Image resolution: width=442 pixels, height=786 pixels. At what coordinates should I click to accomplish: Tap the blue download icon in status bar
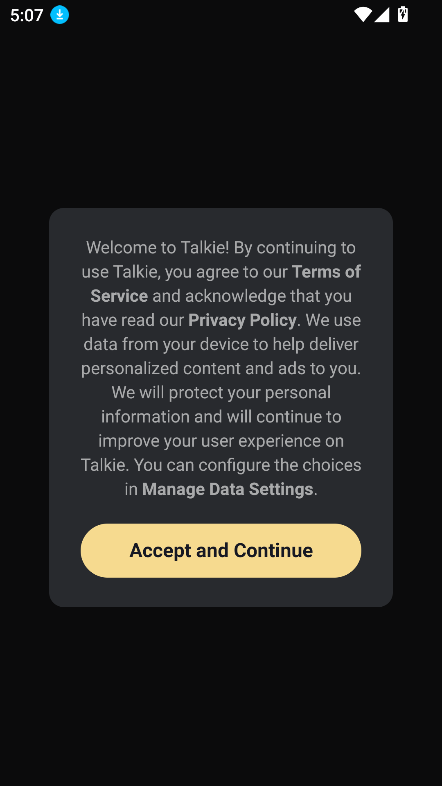60,15
